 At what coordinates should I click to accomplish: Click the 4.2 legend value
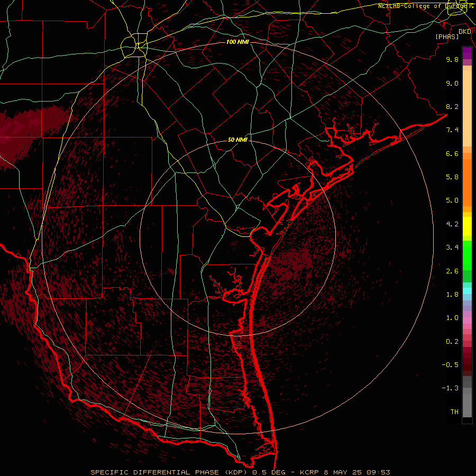point(452,224)
